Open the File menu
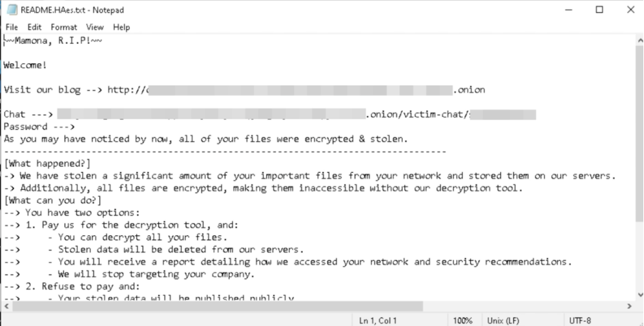Image resolution: width=644 pixels, height=326 pixels. [x=11, y=27]
